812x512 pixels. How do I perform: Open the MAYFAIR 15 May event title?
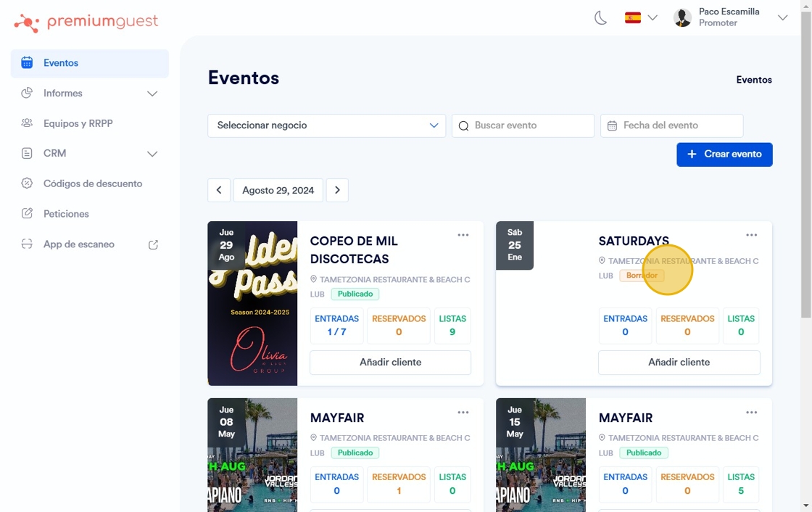click(626, 418)
